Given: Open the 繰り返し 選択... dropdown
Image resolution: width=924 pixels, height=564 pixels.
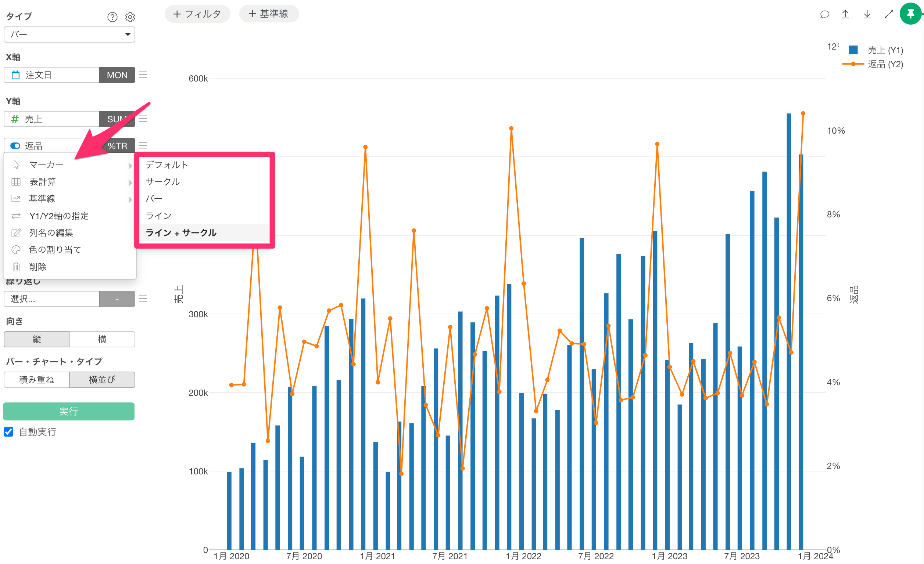Looking at the screenshot, I should (x=52, y=299).
